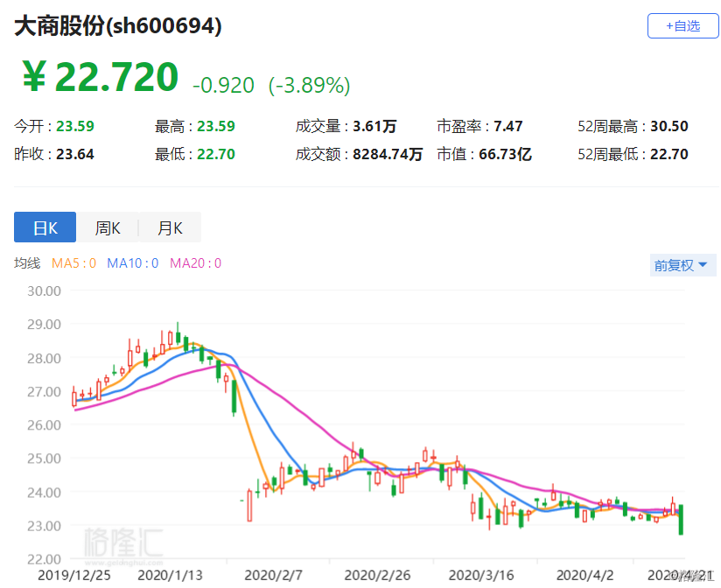Screen dimensions: 721x588
Task: Click the 成交量 value 3.61万
Action: [374, 126]
